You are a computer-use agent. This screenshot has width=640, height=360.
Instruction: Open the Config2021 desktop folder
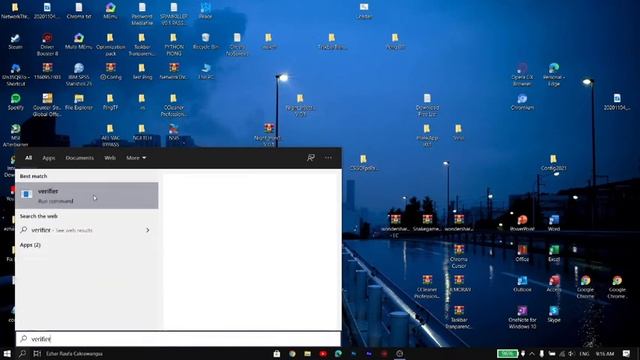tap(553, 163)
